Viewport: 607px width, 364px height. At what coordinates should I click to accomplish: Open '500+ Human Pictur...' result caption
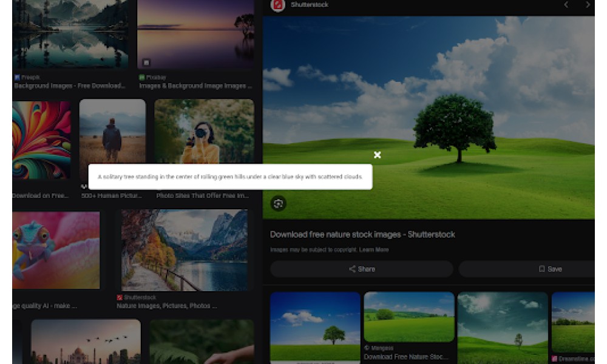(x=112, y=196)
